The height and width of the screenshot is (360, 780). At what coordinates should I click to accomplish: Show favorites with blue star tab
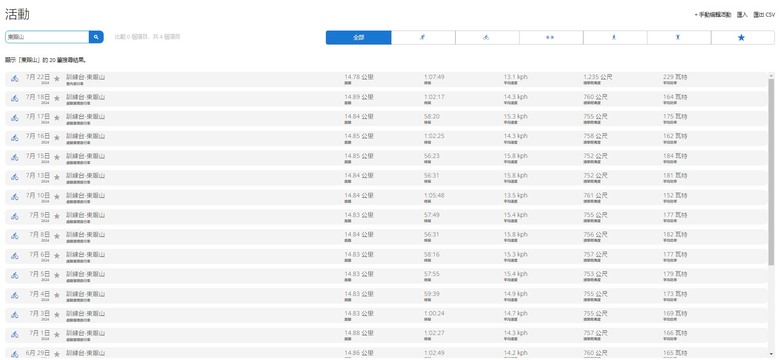[743, 38]
